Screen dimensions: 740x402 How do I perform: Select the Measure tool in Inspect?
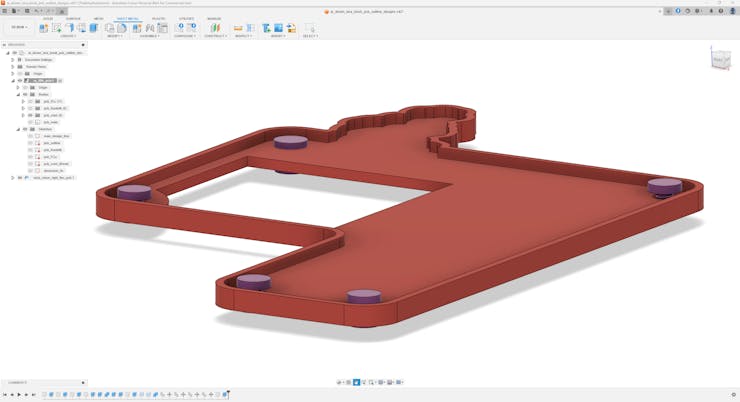(238, 28)
